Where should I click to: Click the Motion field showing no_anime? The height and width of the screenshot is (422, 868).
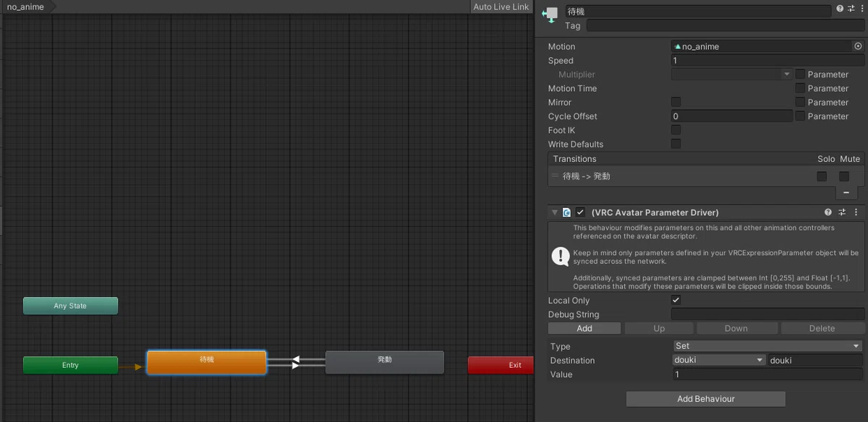click(x=762, y=46)
